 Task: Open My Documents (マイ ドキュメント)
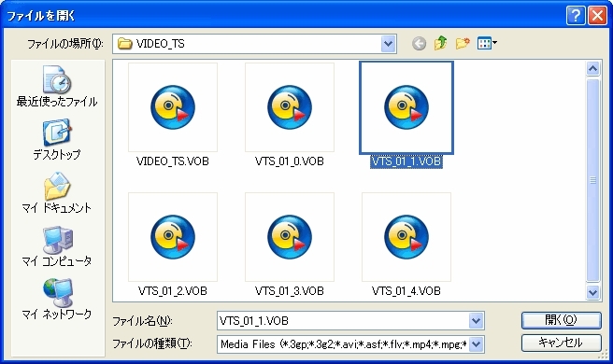57,193
